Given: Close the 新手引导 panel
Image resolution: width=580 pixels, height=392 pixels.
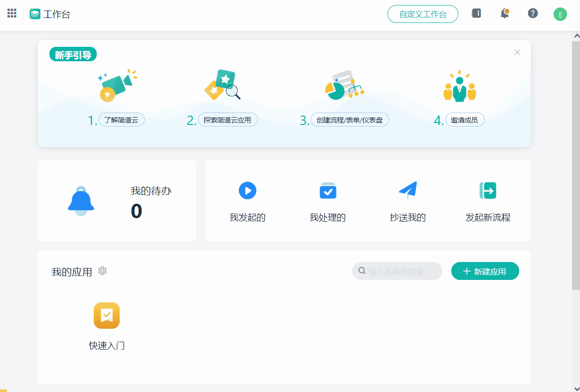Looking at the screenshot, I should tap(518, 52).
